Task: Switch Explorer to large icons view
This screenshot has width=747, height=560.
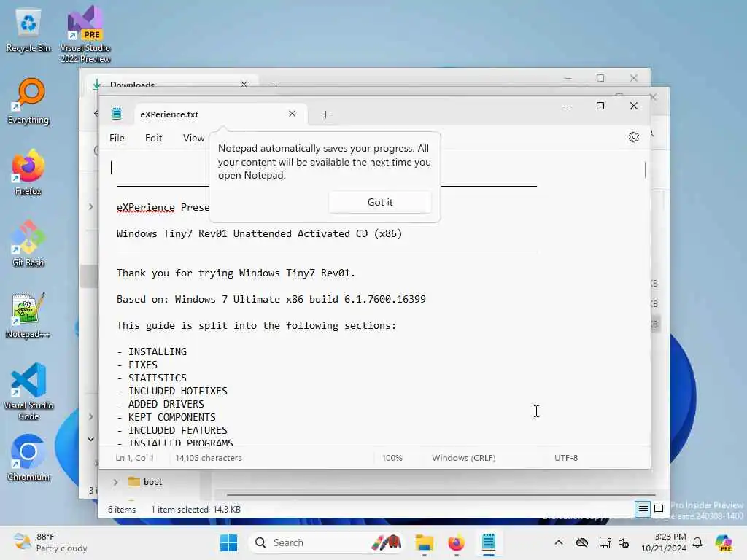Action: pos(659,510)
